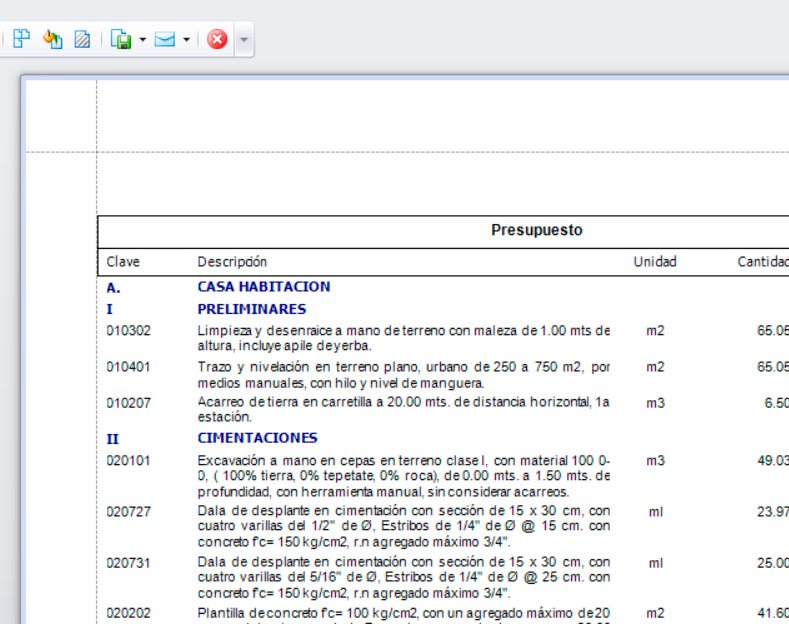Select the CIMENTACIONES chapter heading
This screenshot has height=624, width=789.
[257, 438]
